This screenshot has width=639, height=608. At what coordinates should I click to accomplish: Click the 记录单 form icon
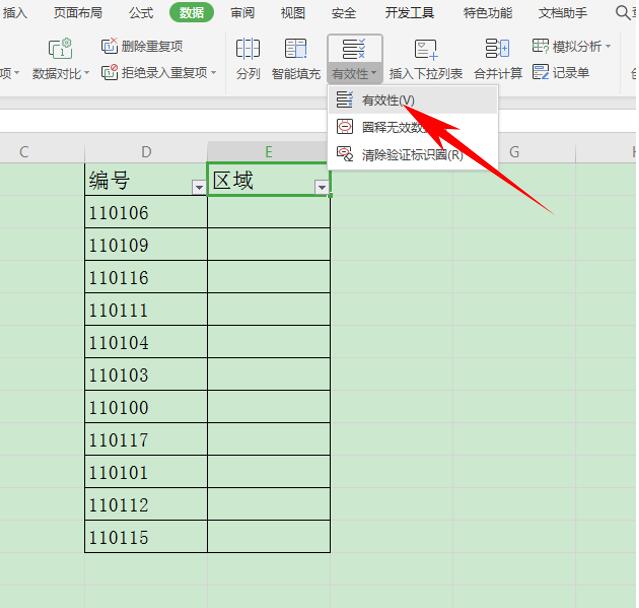[540, 72]
